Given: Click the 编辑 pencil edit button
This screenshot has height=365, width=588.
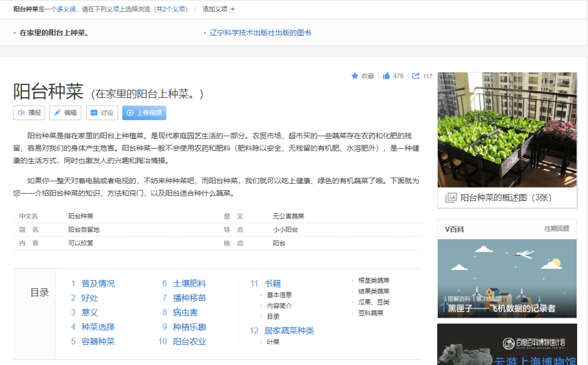Looking at the screenshot, I should [x=65, y=113].
